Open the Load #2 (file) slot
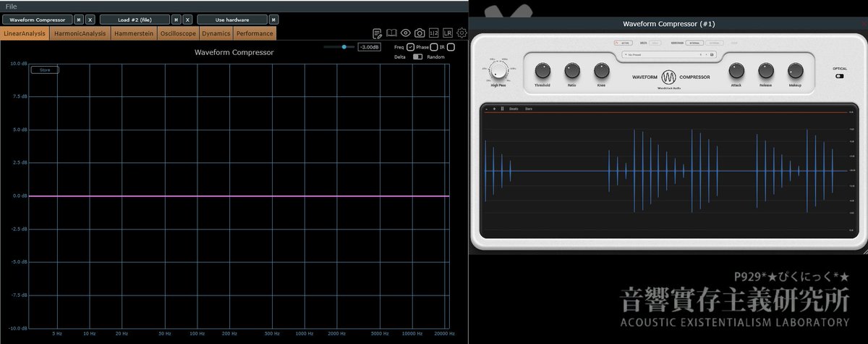The height and width of the screenshot is (344, 868). (x=135, y=20)
